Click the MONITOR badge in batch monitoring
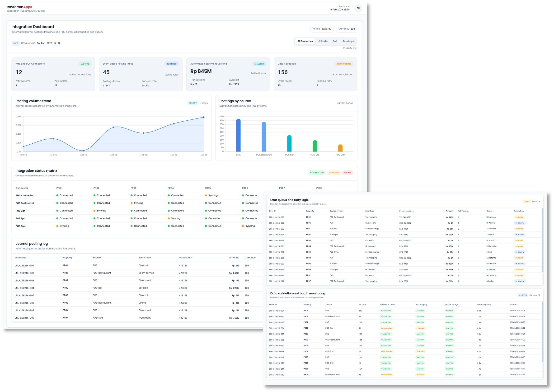Screen dimensions: 554x392 click(523, 295)
